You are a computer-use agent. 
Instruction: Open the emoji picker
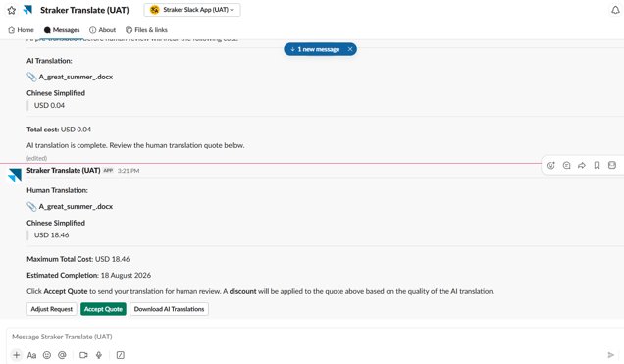(47, 355)
